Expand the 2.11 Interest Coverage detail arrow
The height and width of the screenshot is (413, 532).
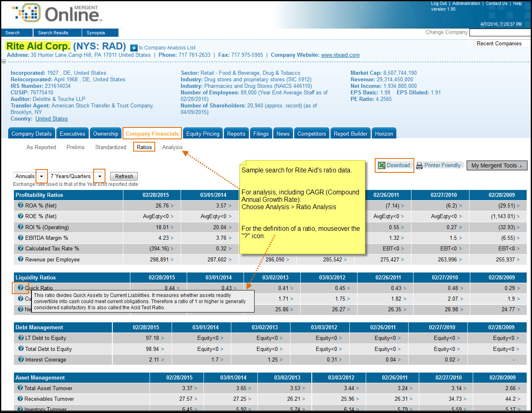click(162, 359)
